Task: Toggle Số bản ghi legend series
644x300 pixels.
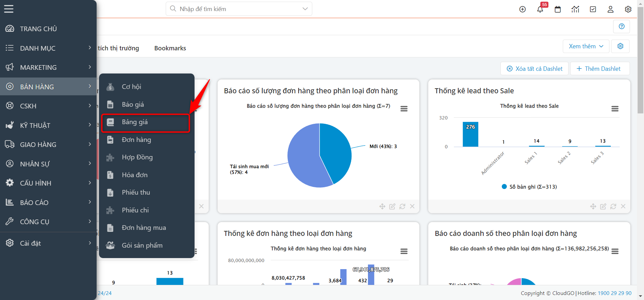Action: (x=529, y=187)
